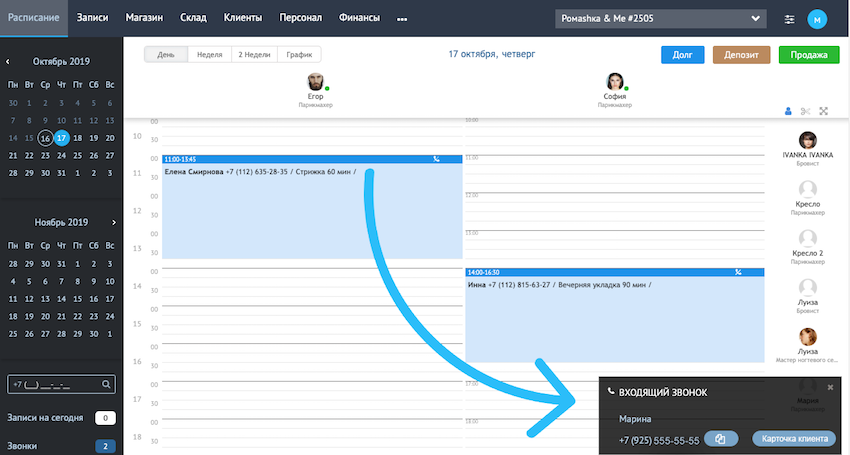Click the scissors services icon
This screenshot has height=455, width=850.
(806, 111)
